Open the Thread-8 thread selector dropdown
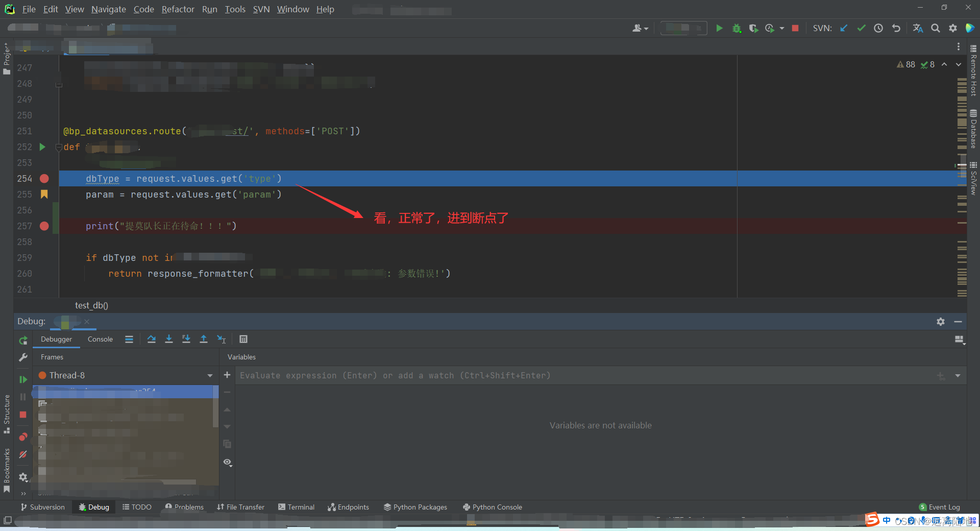Viewport: 980px width, 531px height. pyautogui.click(x=210, y=376)
